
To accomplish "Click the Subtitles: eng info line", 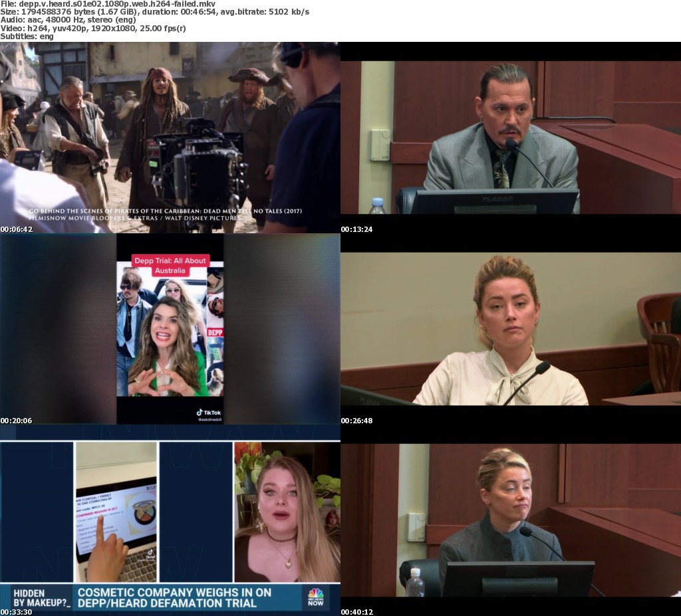I will coord(27,36).
